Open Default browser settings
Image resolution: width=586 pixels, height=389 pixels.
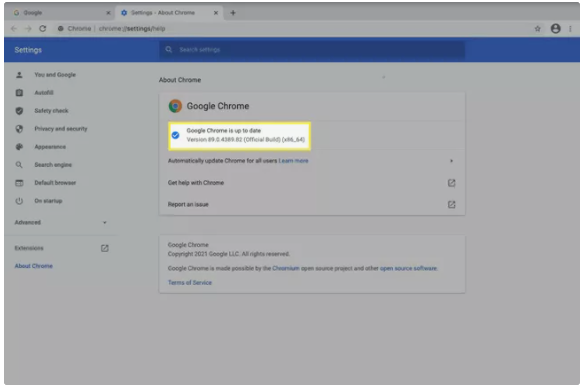click(x=55, y=183)
